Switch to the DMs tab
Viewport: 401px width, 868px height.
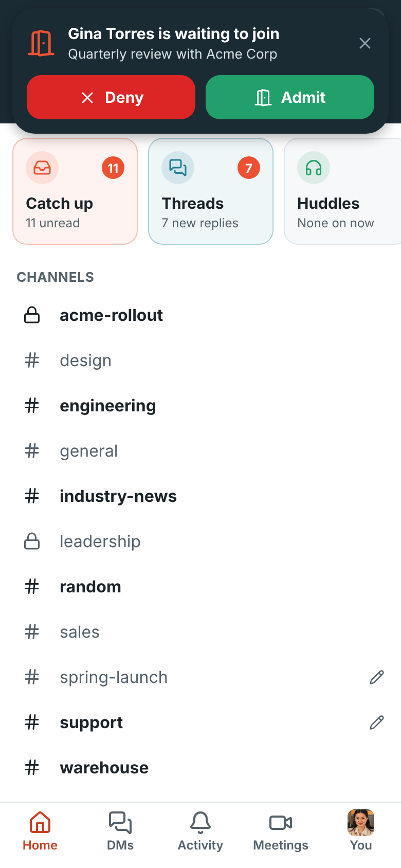(120, 831)
